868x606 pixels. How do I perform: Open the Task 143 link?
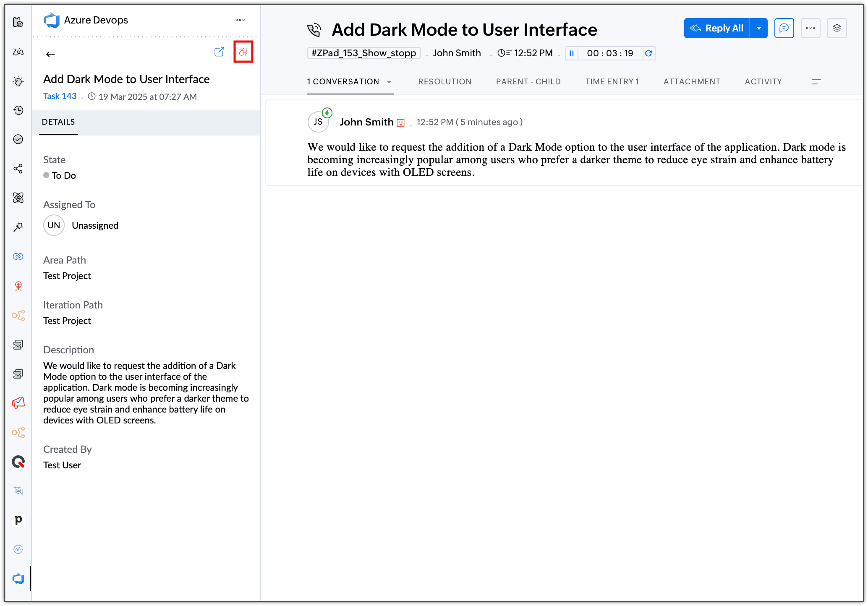[x=60, y=96]
